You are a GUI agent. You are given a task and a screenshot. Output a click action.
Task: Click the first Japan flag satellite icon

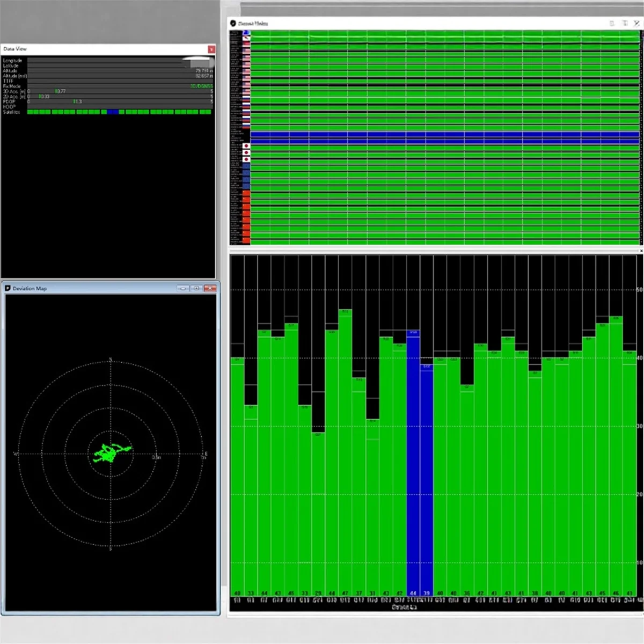pos(246,146)
